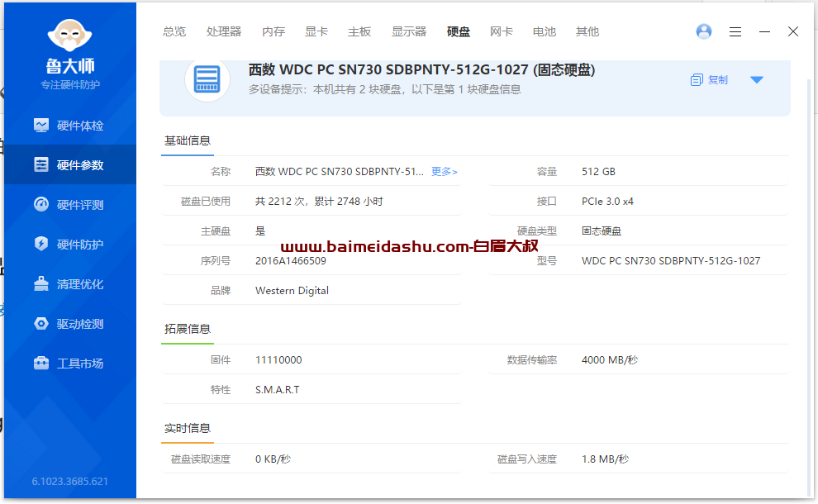Switch to the 显卡 tab
Screen dimensions: 818x504
(316, 32)
